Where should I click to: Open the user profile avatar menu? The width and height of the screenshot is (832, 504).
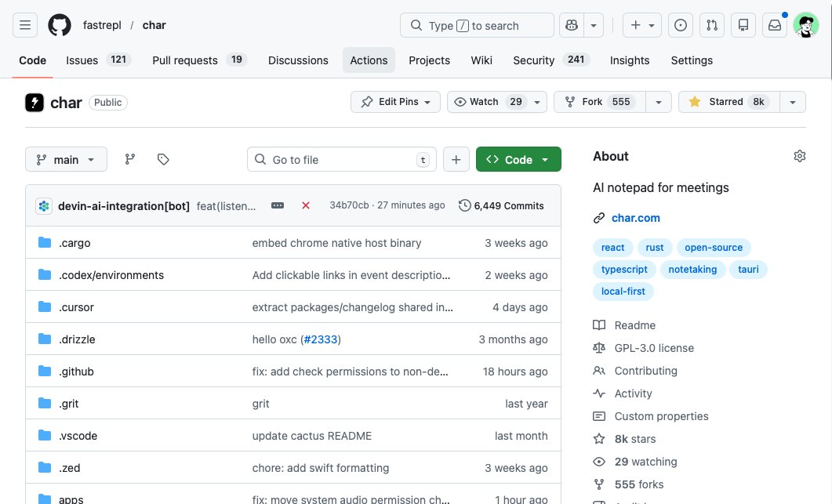(x=806, y=25)
